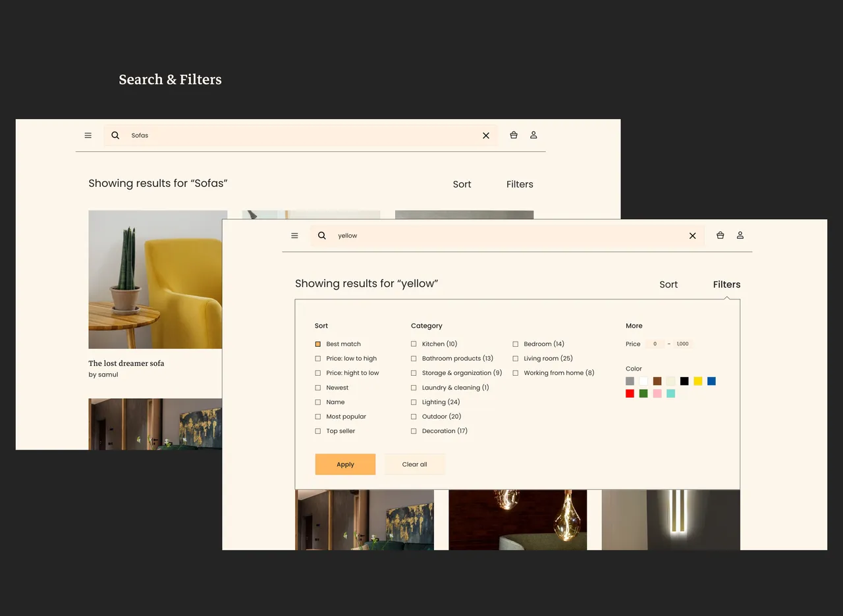
Task: Check Lighting (24) category
Action: click(414, 402)
